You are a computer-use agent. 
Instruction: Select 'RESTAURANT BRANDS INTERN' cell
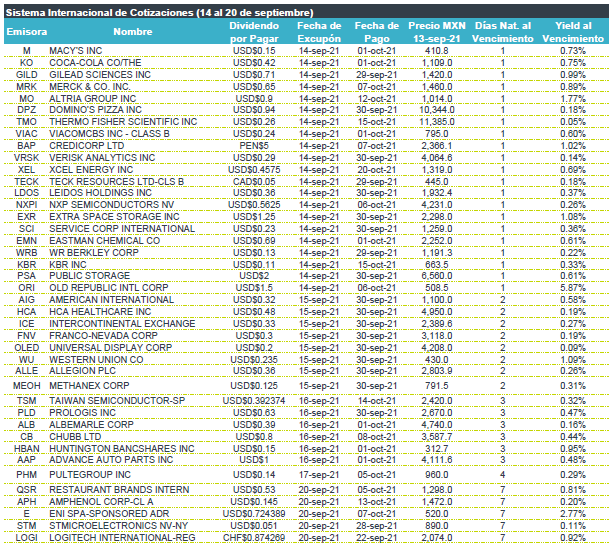tap(119, 490)
